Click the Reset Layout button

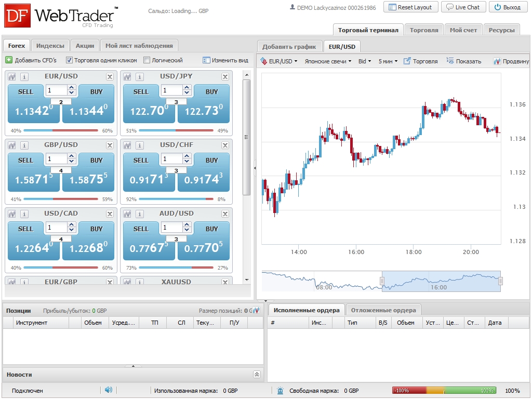[410, 7]
